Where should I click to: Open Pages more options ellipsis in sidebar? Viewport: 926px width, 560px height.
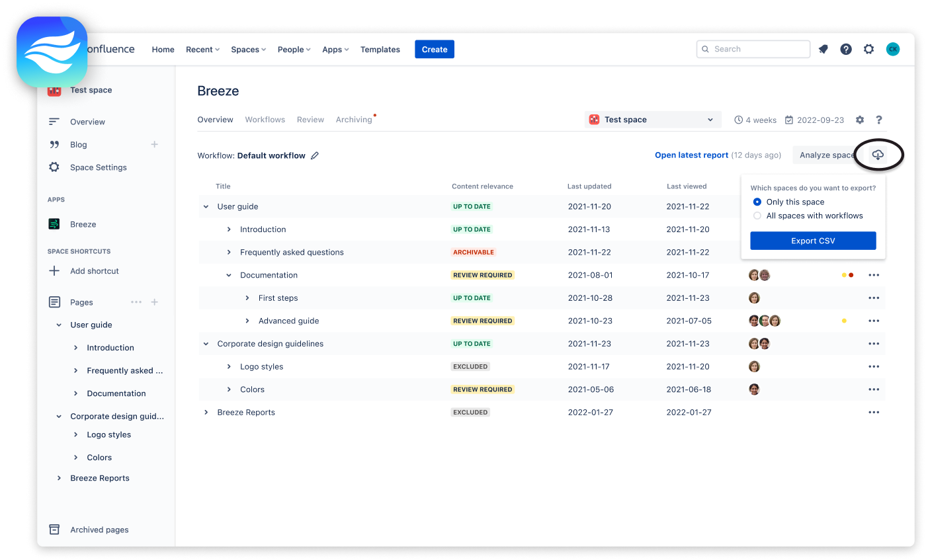click(136, 302)
